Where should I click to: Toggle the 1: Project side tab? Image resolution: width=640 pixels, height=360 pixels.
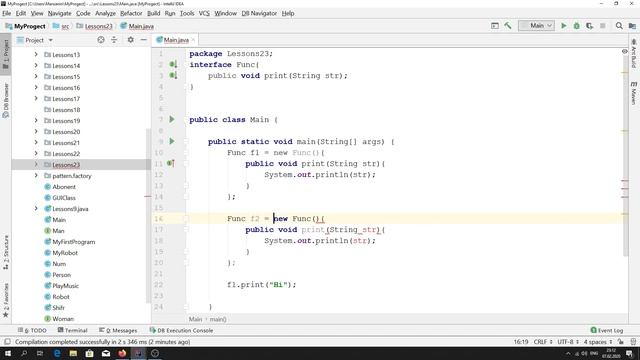click(x=6, y=54)
